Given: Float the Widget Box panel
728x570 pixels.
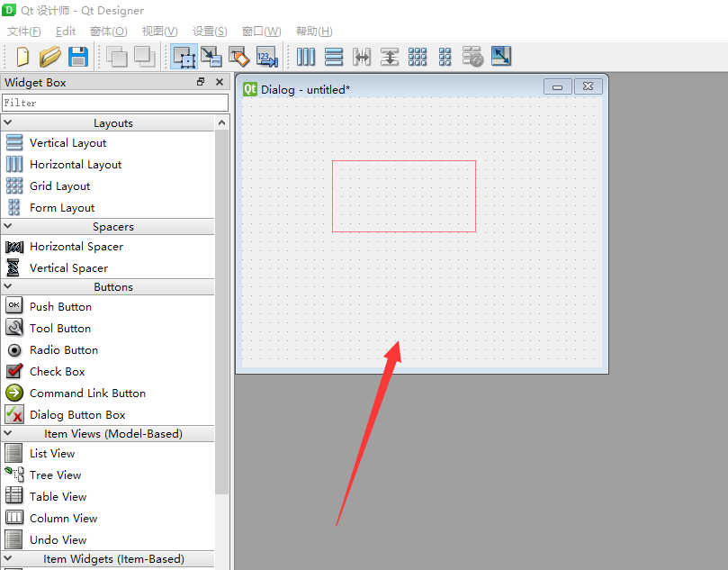Looking at the screenshot, I should tap(201, 82).
